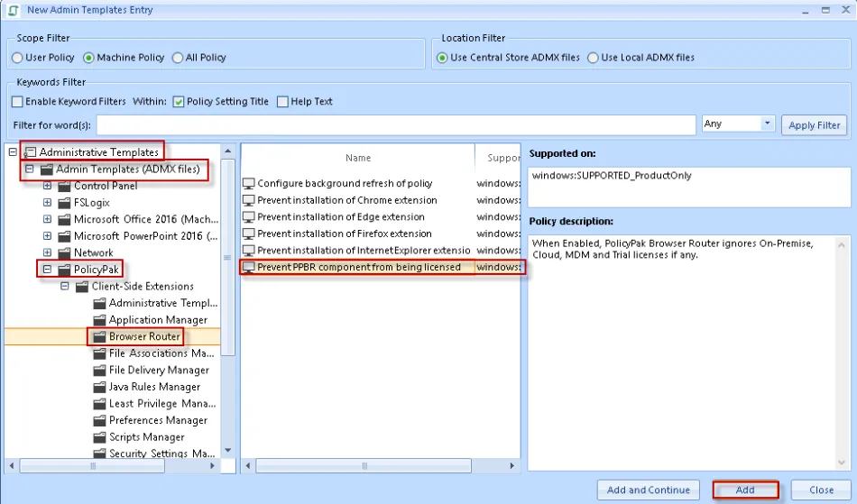Expand the Microsoft Office 2016 tree node
Viewport: 857px width, 504px height.
(47, 219)
